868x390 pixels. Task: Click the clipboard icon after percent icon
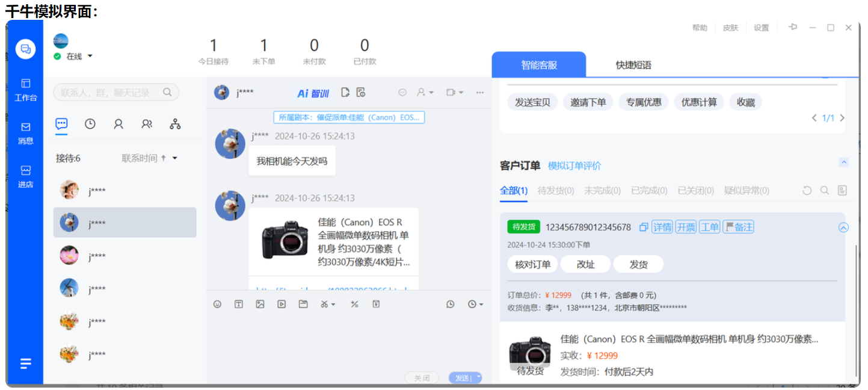(376, 304)
